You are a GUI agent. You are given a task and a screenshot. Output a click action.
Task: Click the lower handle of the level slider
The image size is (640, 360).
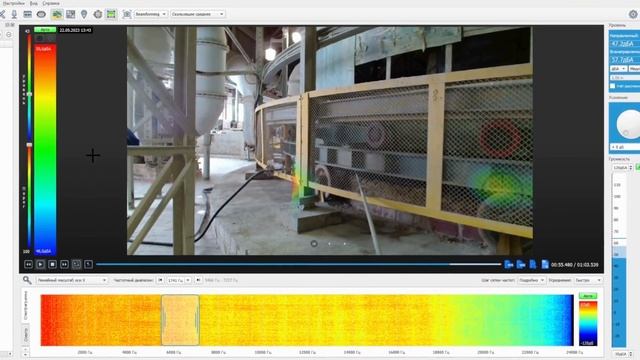29,145
